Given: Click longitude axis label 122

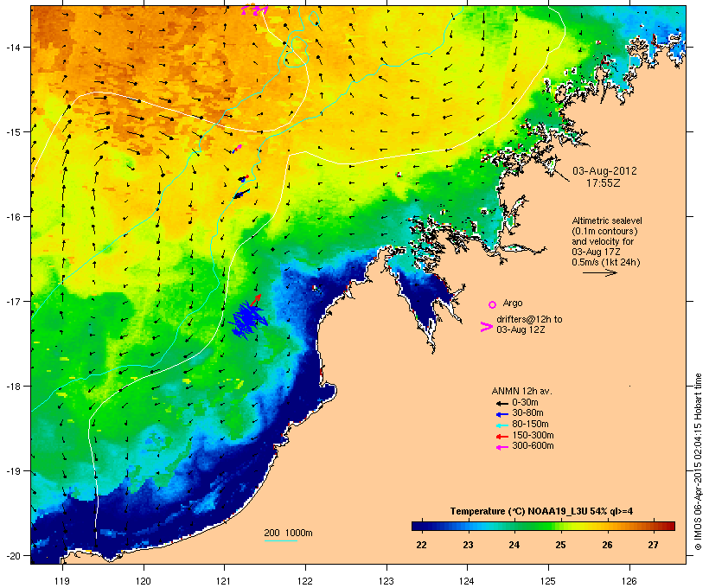Looking at the screenshot, I should pos(305,581).
